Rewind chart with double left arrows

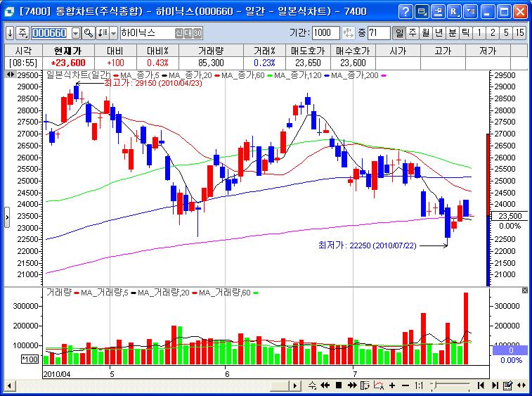tap(325, 385)
